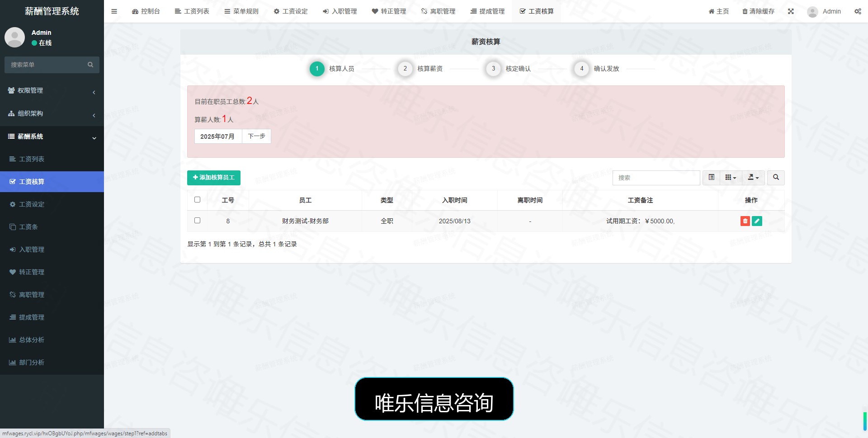Switch to the 提成管理 top tab
Image resolution: width=868 pixels, height=438 pixels.
[487, 11]
